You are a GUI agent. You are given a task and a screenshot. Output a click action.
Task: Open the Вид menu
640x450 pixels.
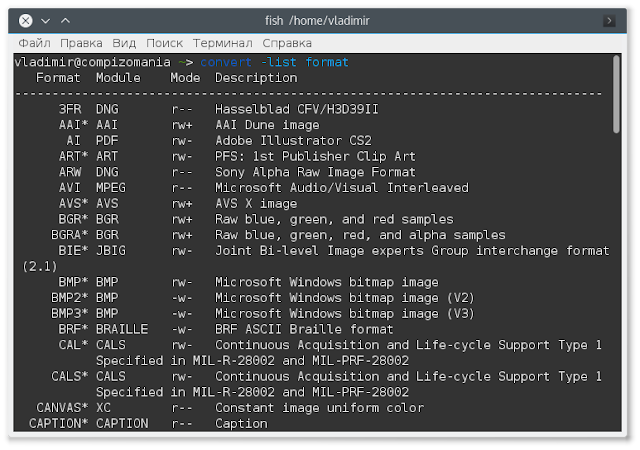(124, 43)
